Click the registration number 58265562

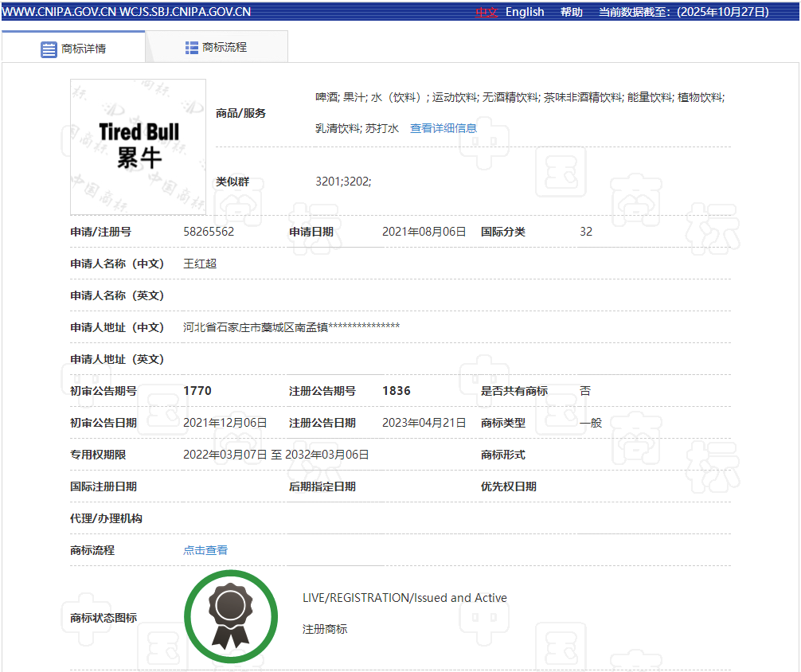209,232
